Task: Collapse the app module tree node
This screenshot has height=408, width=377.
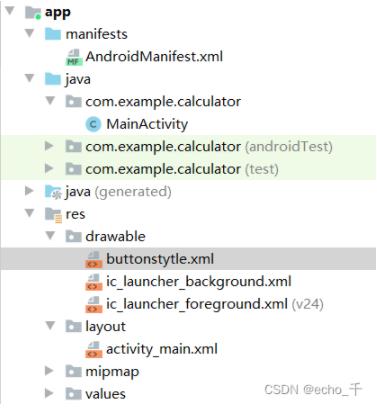Action: [x=10, y=11]
